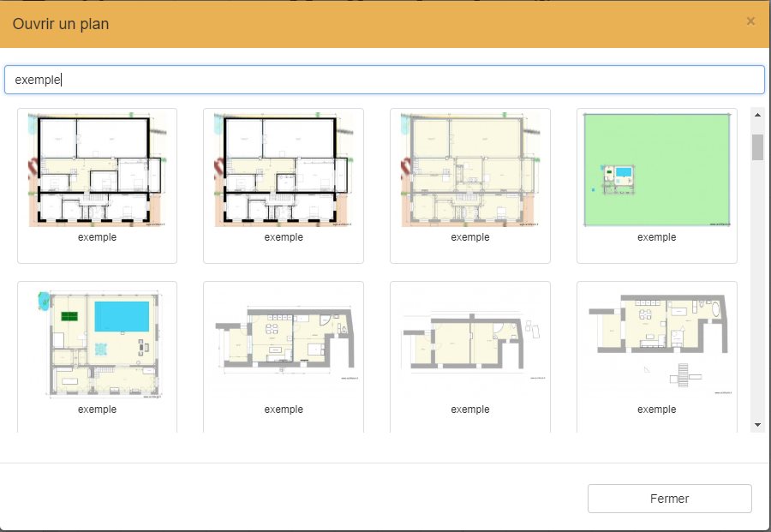Click the scrollbar up arrow
Screen dimensions: 771x532
(757, 114)
